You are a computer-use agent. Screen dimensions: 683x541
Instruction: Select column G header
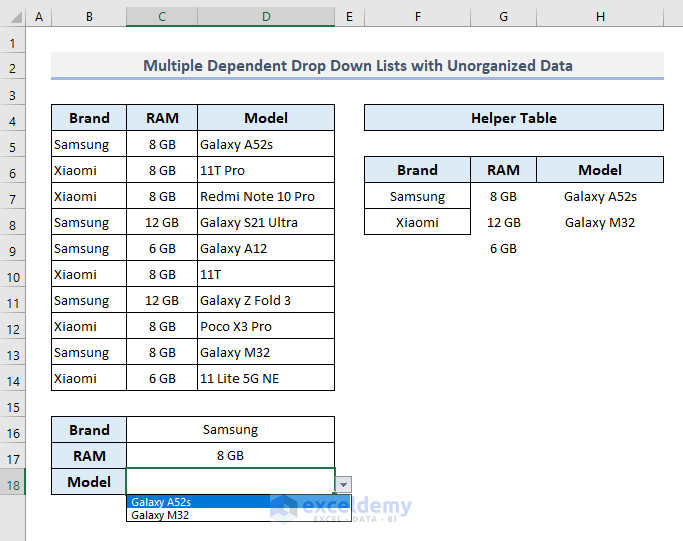(x=504, y=17)
